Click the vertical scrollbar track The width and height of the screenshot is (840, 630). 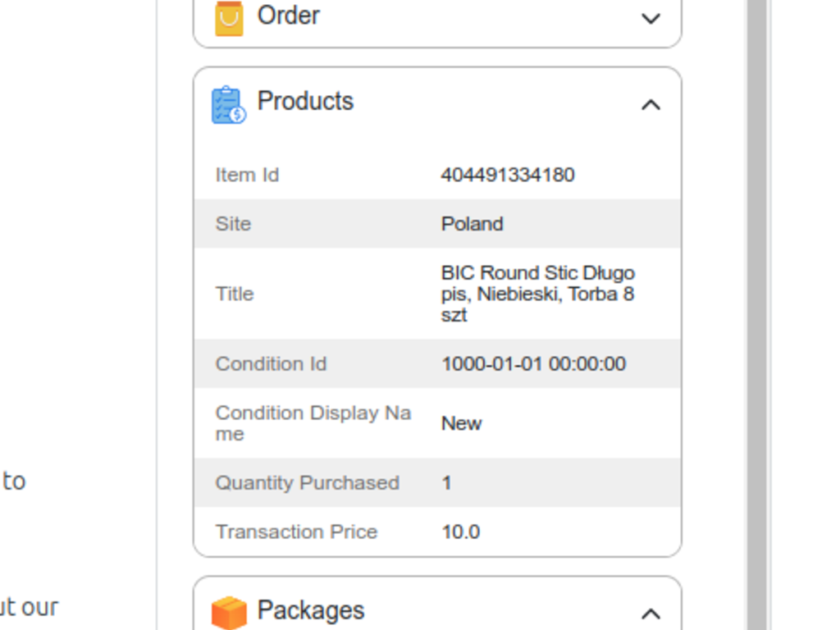tap(756, 328)
